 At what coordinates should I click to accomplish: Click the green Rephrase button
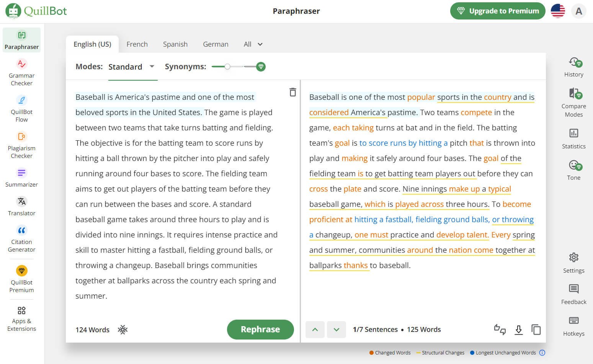(260, 330)
